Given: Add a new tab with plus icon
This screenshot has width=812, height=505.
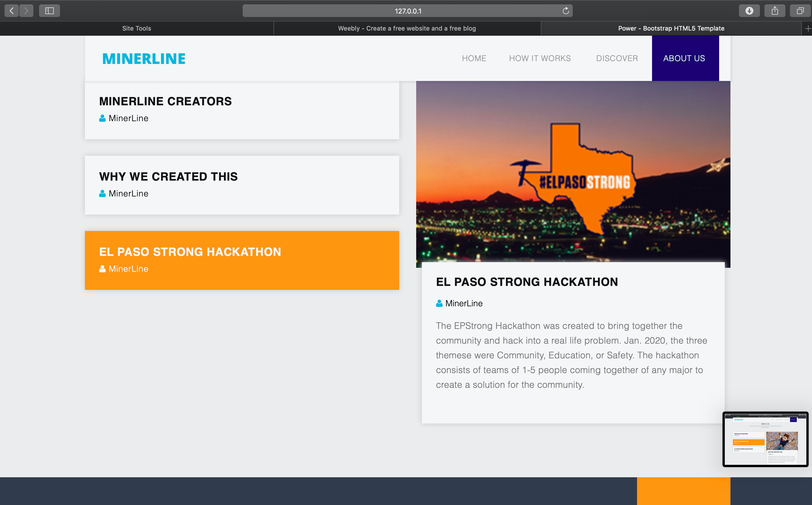Looking at the screenshot, I should pyautogui.click(x=808, y=29).
